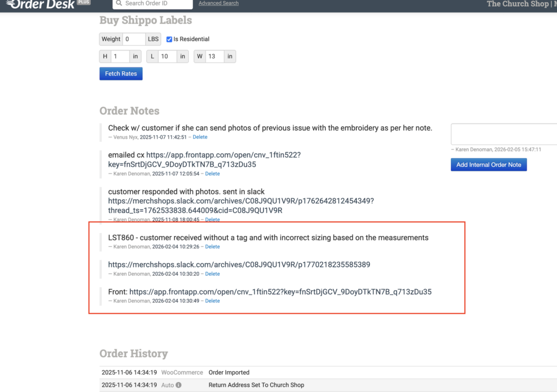Delete the 'customer responded with photos' note
This screenshot has width=557, height=392.
click(x=212, y=220)
